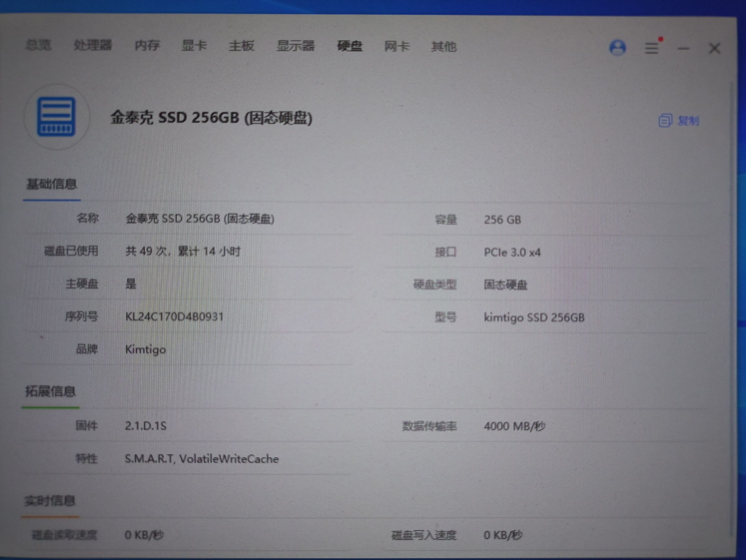
Task: Click the capacity value 256 GB
Action: point(502,220)
